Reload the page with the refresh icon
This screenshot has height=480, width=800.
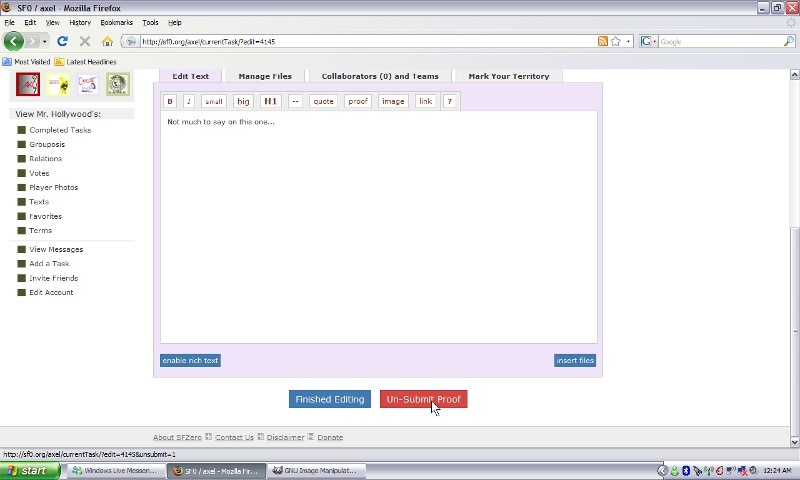(x=62, y=41)
